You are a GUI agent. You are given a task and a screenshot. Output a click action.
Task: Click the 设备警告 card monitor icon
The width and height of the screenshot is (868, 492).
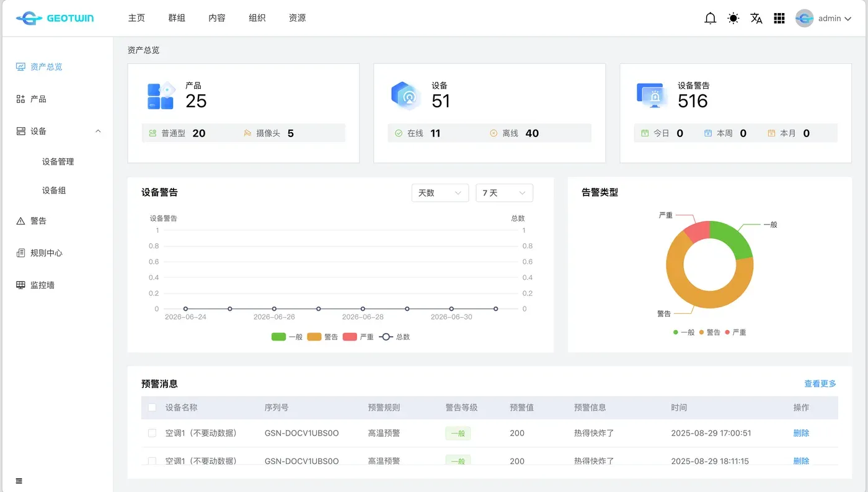652,96
